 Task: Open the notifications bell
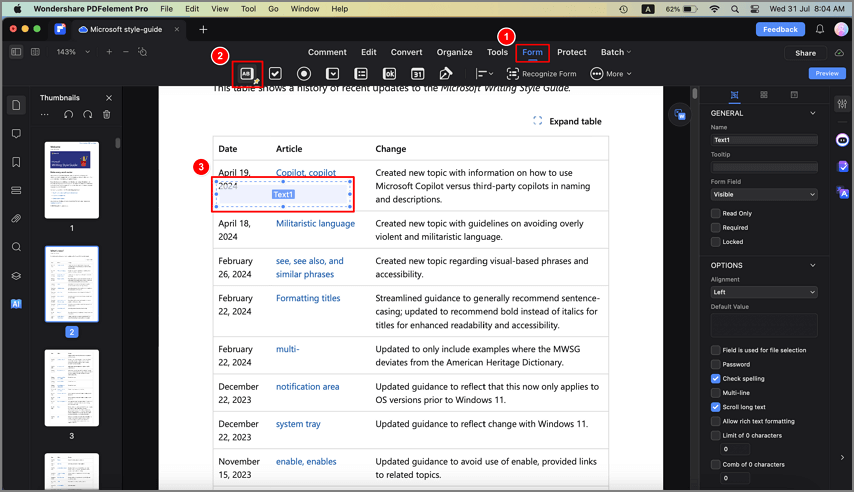(x=820, y=29)
